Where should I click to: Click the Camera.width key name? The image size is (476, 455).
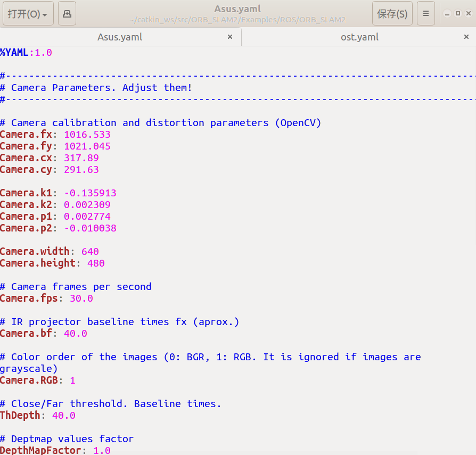35,252
